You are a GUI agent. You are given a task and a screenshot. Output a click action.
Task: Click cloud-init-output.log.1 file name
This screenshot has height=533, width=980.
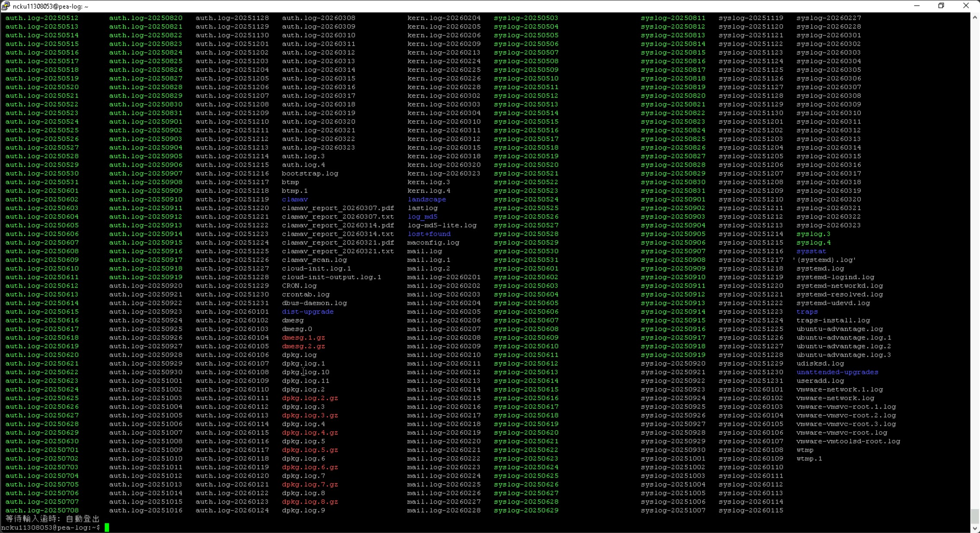click(332, 277)
